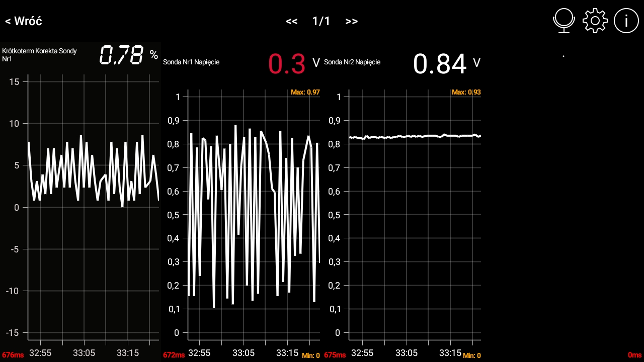Tap the 1/1 page indicator

pos(321,21)
